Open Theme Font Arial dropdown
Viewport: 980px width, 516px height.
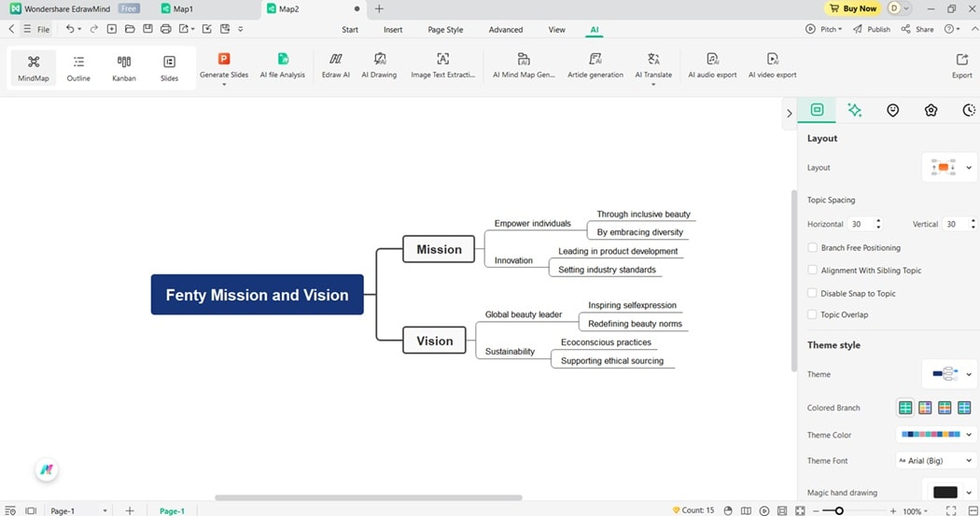935,460
